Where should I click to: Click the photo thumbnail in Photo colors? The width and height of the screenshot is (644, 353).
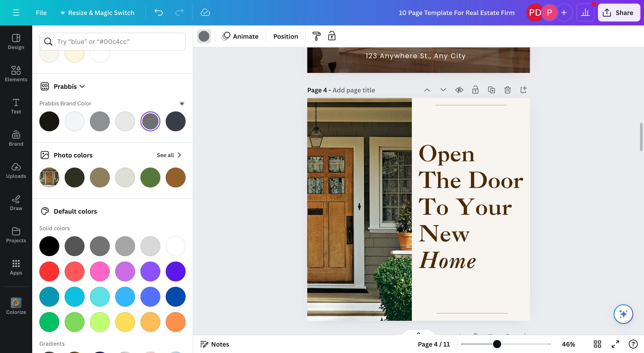tap(49, 177)
